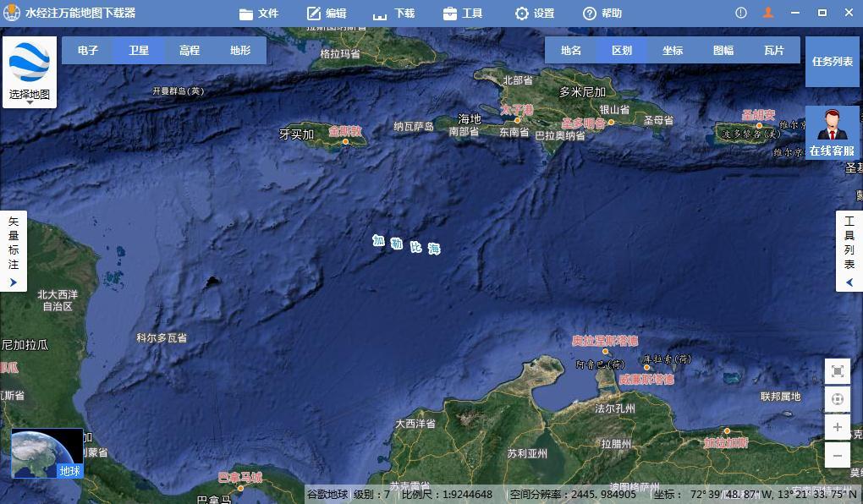Toggle the 坐标 coordinate grid overlay
This screenshot has height=504, width=863.
click(x=673, y=51)
